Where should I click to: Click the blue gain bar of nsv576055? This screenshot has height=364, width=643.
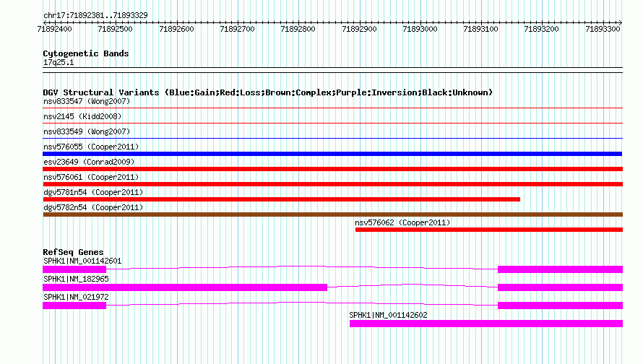332,154
